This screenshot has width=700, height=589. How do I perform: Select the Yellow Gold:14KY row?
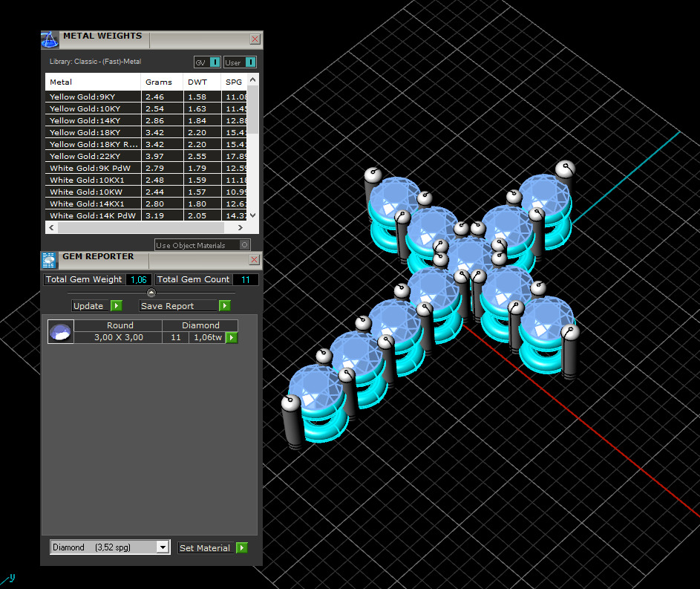pyautogui.click(x=146, y=120)
